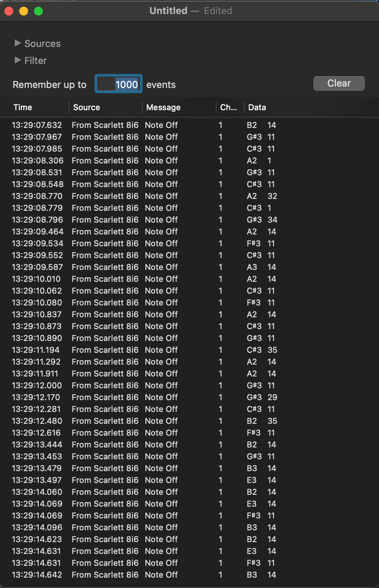Select the last event at 13:29:14.642

[189, 575]
